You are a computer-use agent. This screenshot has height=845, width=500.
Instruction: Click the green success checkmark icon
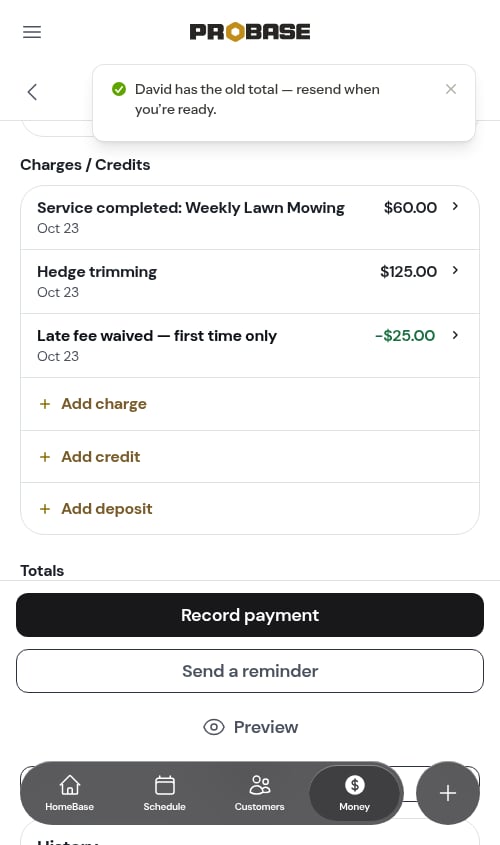[119, 89]
